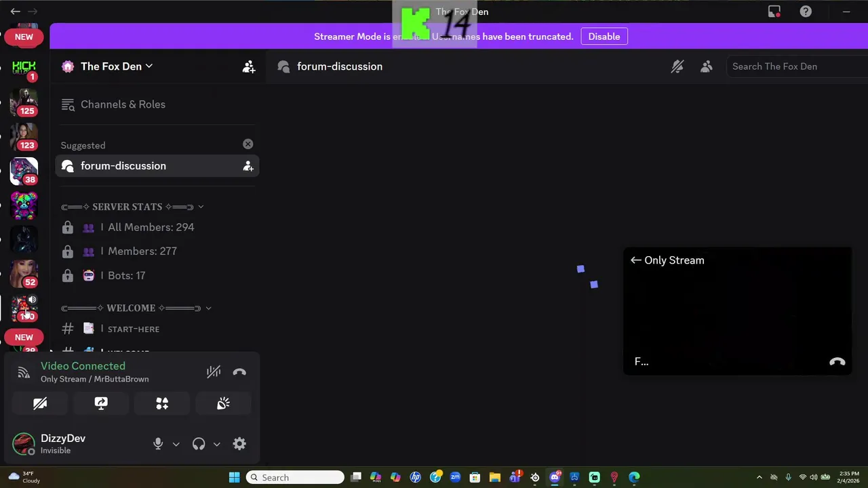Invite people with the icon beside The Fox Den
This screenshot has height=488, width=868.
249,66
